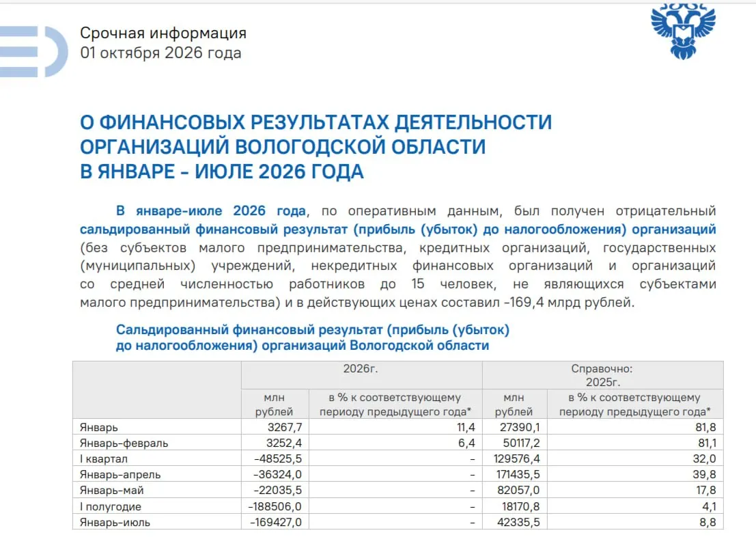Click the percentage cell '81,8'

pos(706,428)
